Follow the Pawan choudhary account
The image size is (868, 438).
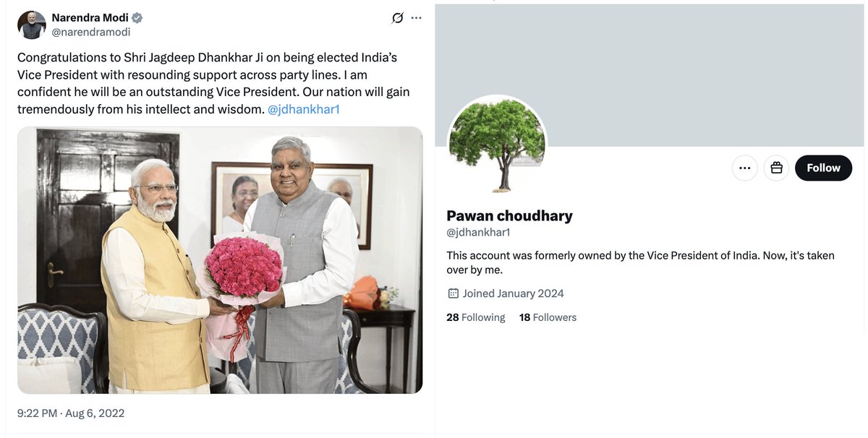click(823, 168)
